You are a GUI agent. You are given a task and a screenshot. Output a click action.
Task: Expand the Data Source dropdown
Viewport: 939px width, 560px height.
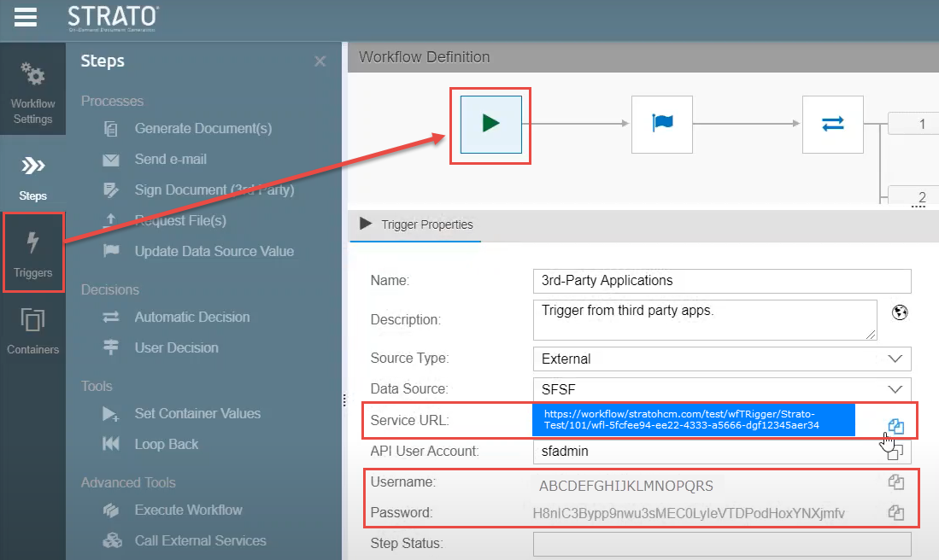tap(895, 388)
